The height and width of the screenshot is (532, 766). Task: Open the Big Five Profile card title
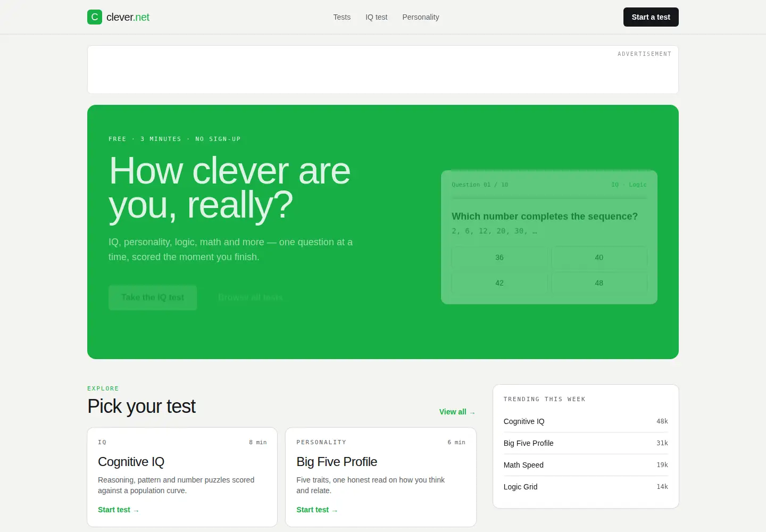pos(337,462)
